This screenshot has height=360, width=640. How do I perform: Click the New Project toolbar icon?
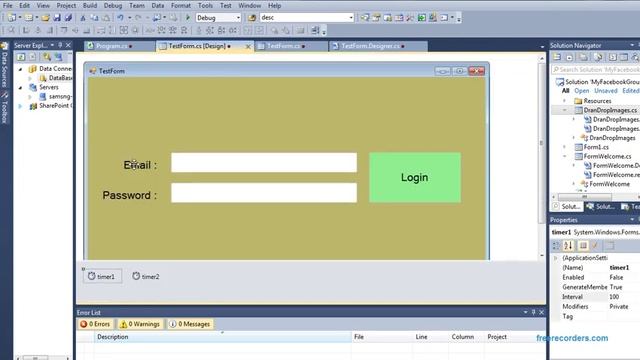click(12, 18)
